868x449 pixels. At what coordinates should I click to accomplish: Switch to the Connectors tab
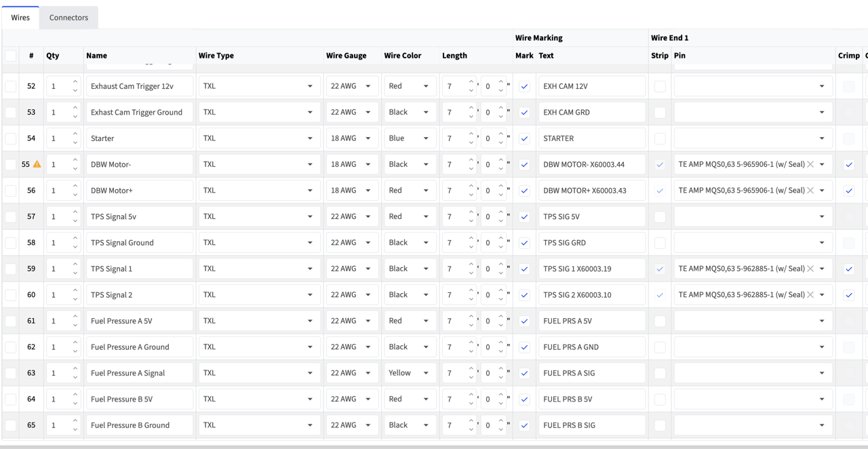coord(68,18)
